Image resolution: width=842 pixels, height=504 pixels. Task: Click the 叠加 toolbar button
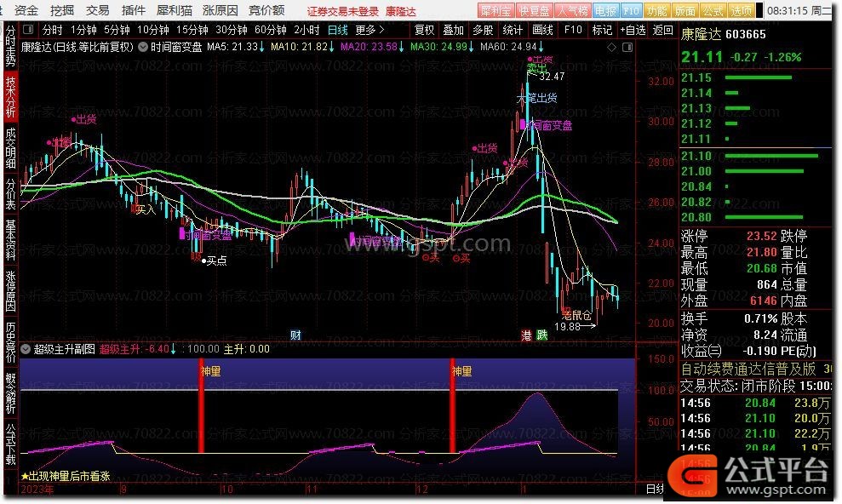[453, 30]
